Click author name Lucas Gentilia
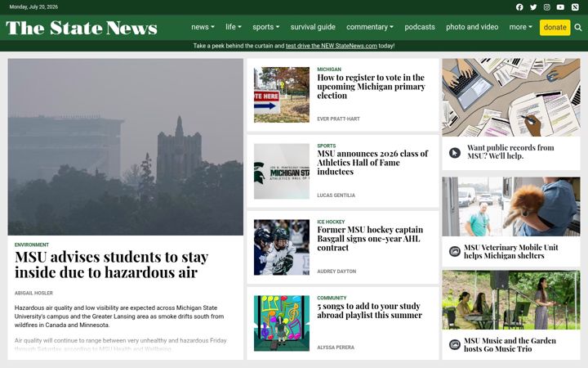This screenshot has width=588, height=368. point(336,195)
